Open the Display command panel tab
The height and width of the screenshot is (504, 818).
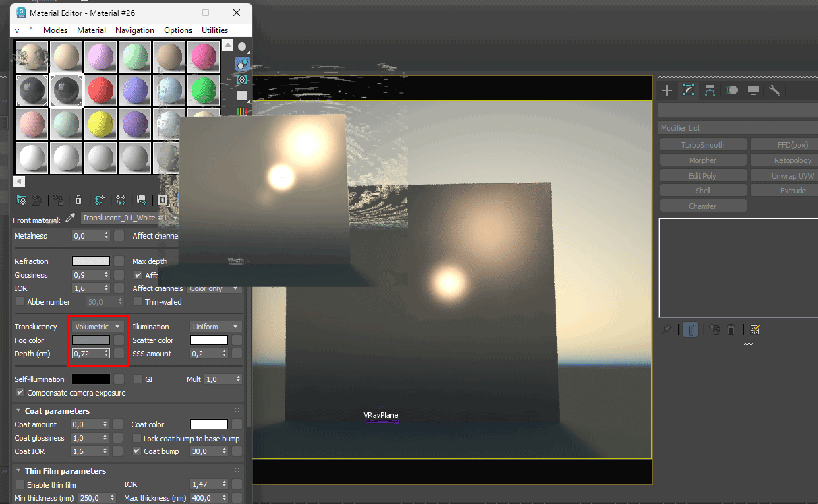pyautogui.click(x=753, y=90)
